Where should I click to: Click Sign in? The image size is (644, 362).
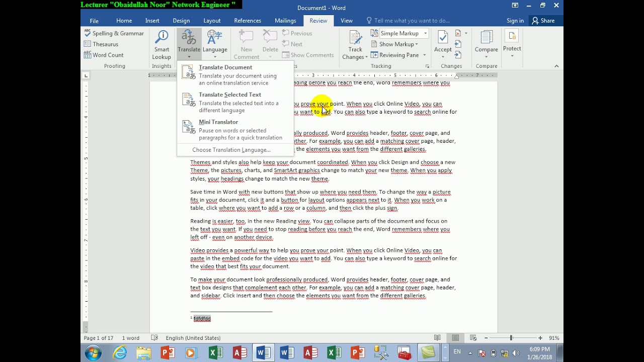pyautogui.click(x=515, y=21)
